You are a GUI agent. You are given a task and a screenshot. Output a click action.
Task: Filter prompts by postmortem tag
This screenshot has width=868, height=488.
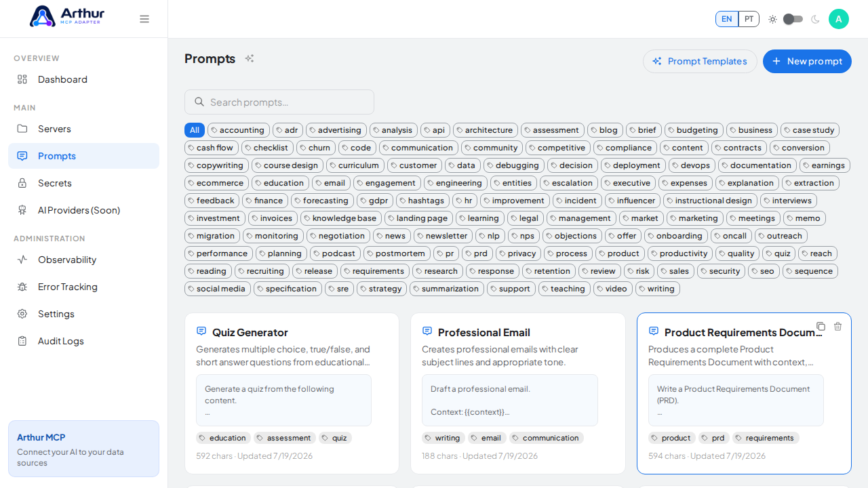click(397, 253)
